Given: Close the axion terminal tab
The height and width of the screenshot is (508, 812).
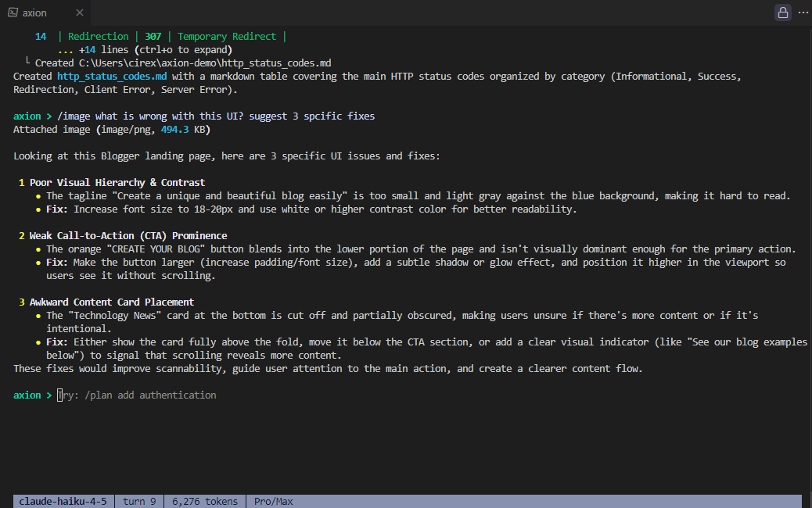Looking at the screenshot, I should click(x=79, y=13).
